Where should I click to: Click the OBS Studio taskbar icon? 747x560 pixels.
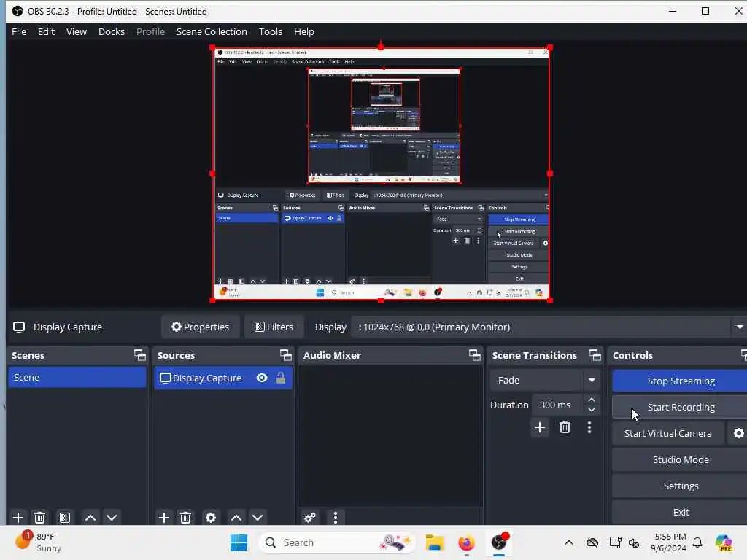tap(499, 542)
